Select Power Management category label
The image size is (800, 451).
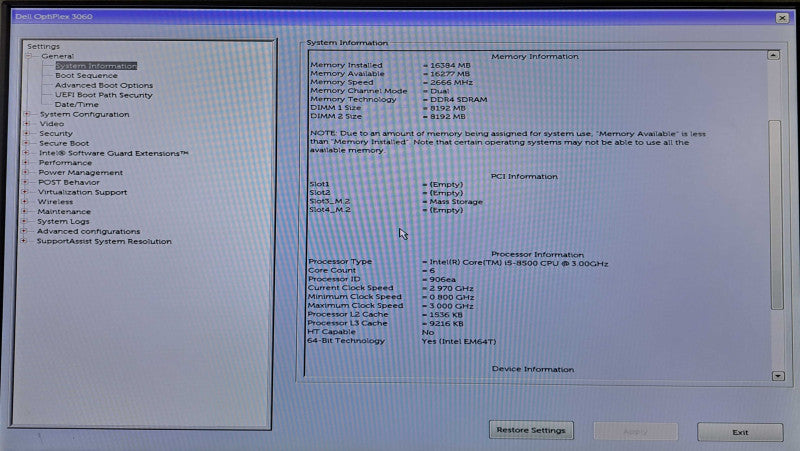[80, 172]
